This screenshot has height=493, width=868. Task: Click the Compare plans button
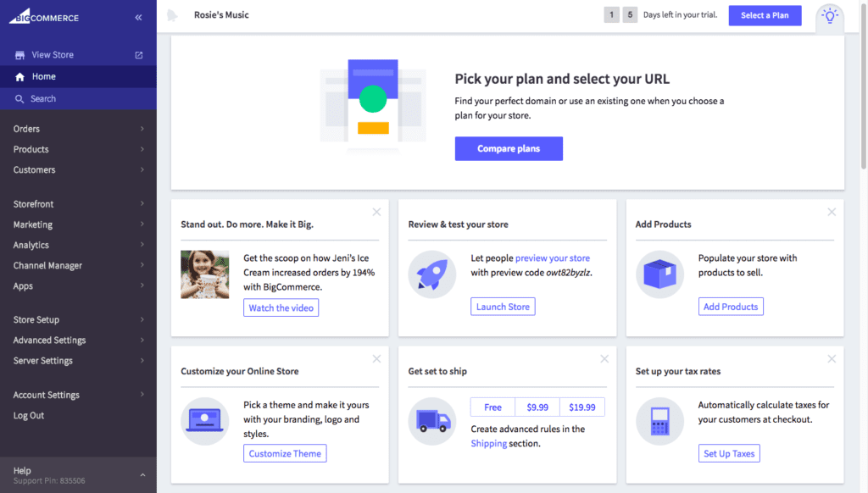[509, 148]
